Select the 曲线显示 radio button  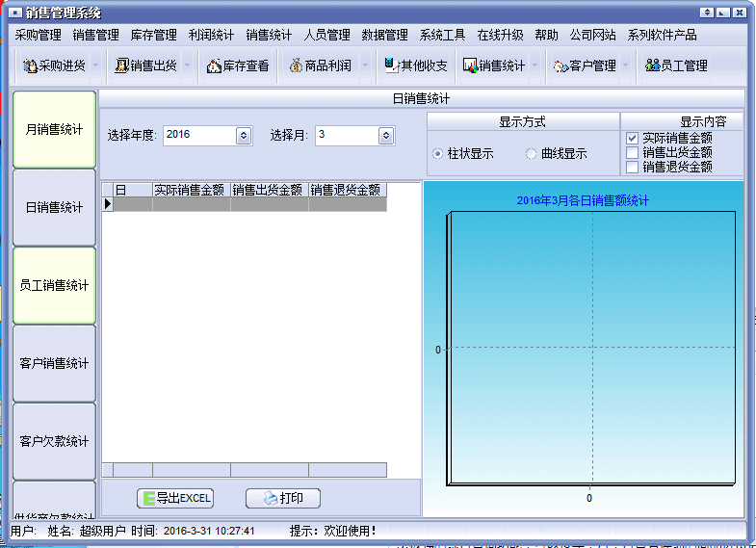point(532,153)
